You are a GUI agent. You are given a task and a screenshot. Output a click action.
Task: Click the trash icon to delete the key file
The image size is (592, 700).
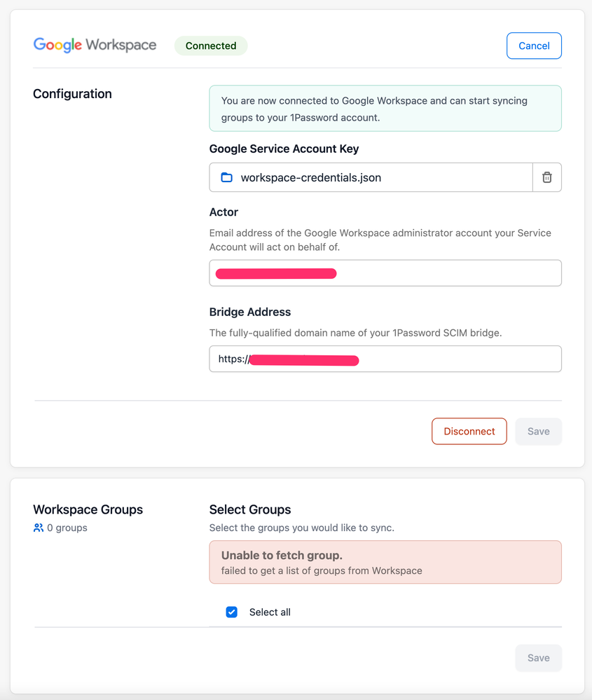coord(546,177)
